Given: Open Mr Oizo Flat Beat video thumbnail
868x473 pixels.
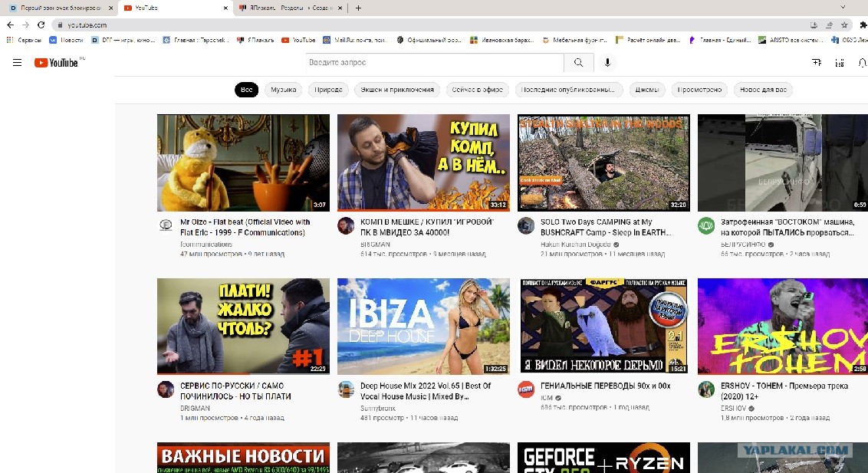Looking at the screenshot, I should pyautogui.click(x=243, y=163).
